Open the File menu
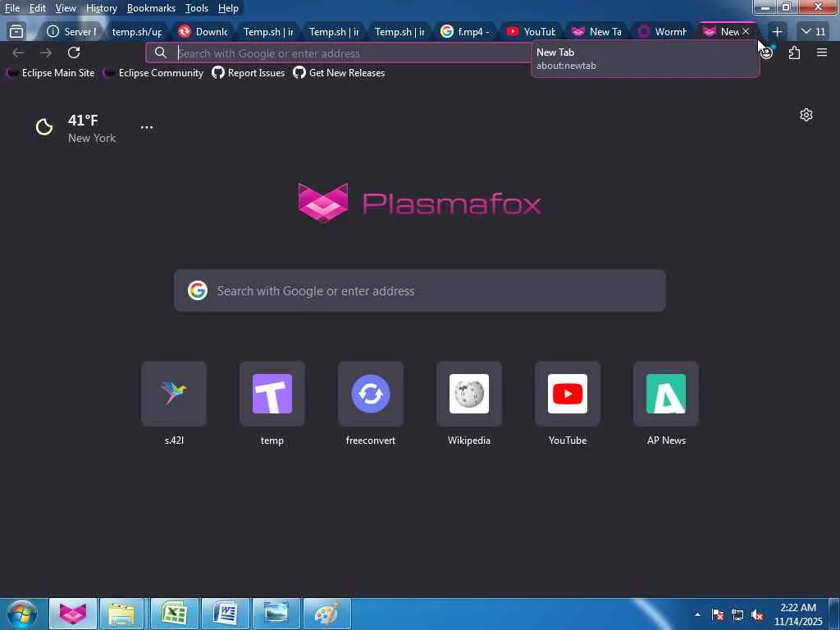Viewport: 840px width, 630px height. 11,8
